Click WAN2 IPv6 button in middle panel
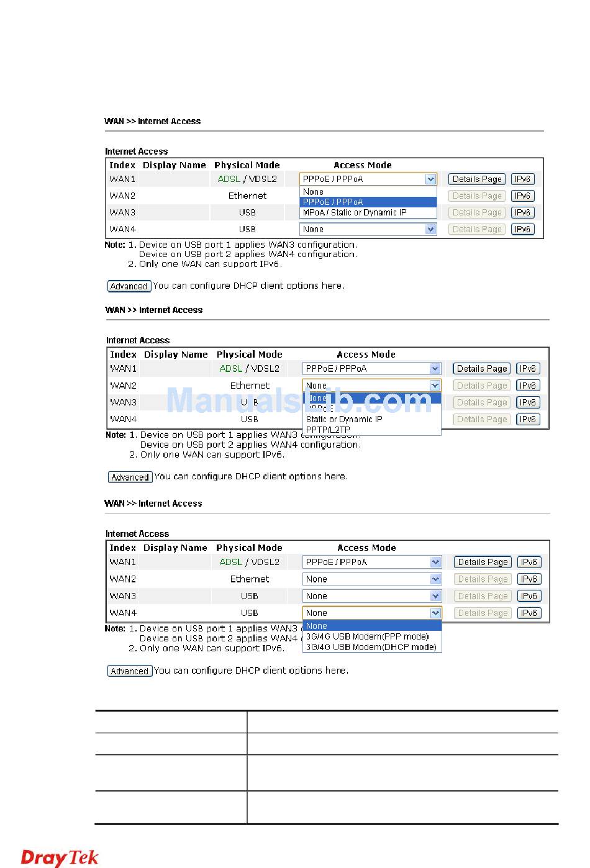This screenshot has width=590, height=868. point(528,386)
